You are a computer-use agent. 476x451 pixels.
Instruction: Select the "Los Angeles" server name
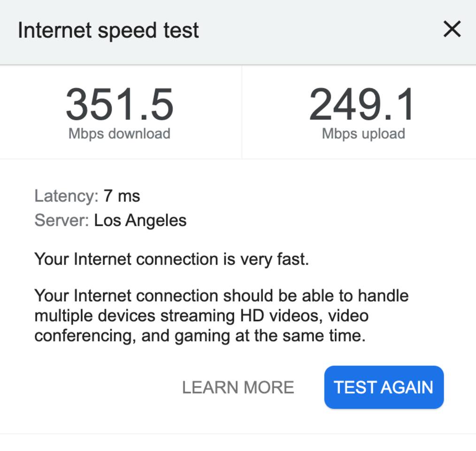(140, 220)
